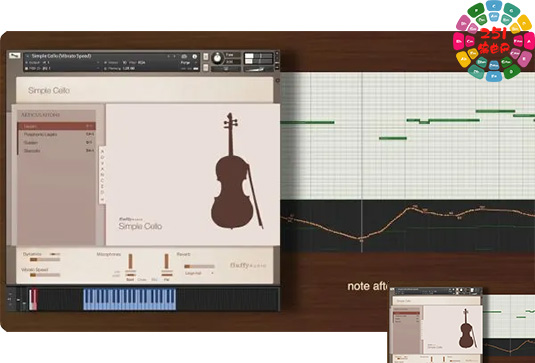This screenshot has height=363, width=535.
Task: Close the instrument with header X button
Action: (277, 53)
